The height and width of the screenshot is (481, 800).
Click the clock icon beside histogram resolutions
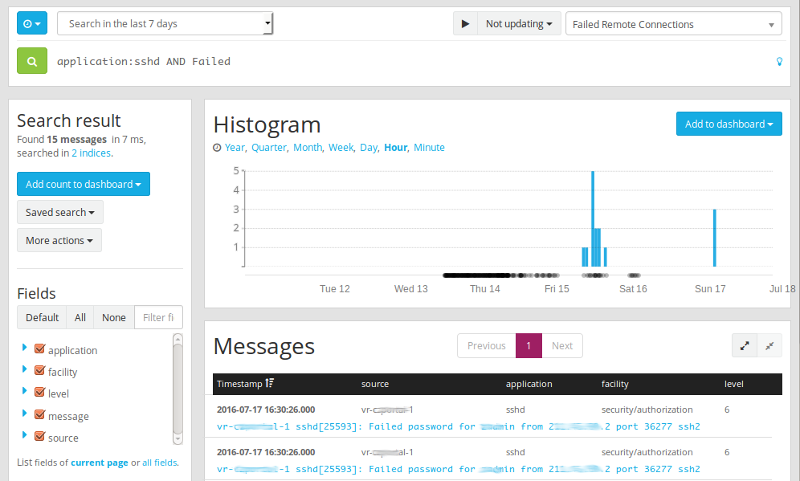click(x=217, y=148)
